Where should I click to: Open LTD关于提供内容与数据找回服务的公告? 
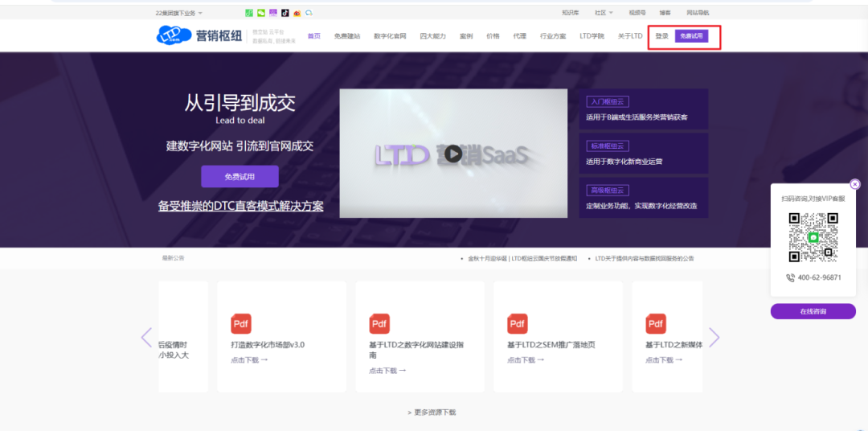(x=645, y=258)
